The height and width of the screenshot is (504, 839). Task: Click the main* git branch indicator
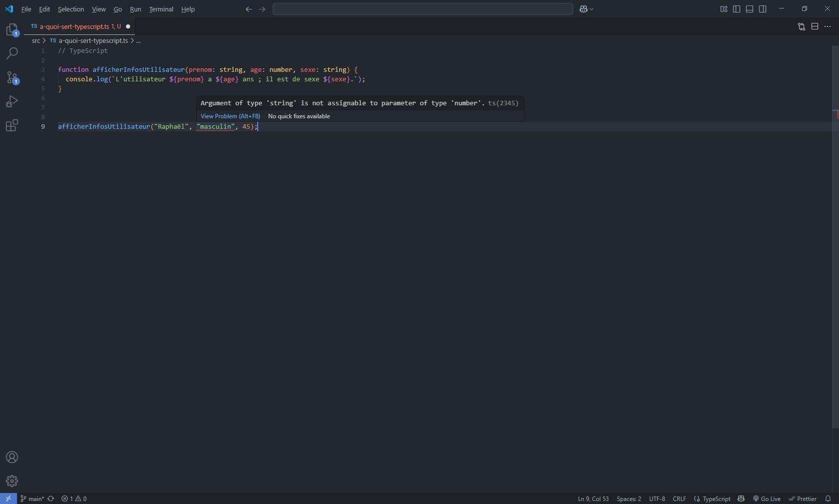(x=32, y=499)
